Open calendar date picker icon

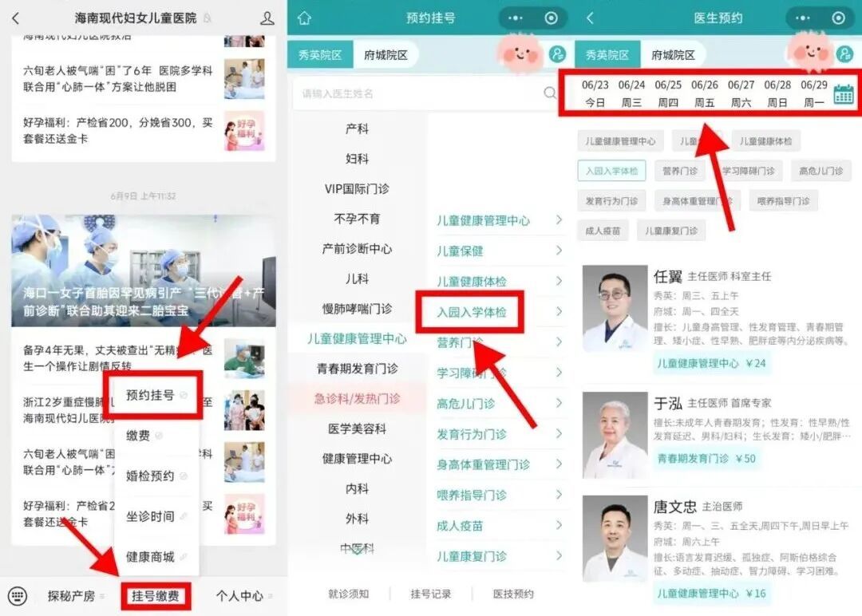pyautogui.click(x=844, y=94)
